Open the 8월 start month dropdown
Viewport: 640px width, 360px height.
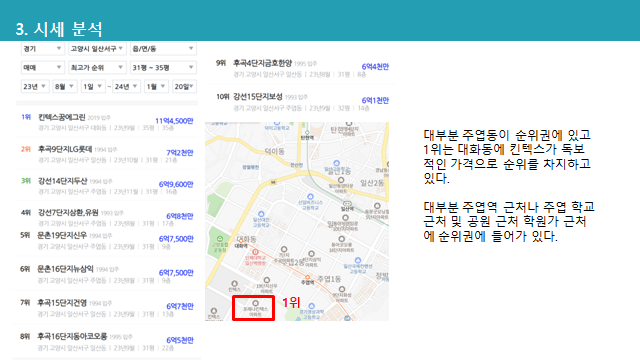tap(65, 87)
